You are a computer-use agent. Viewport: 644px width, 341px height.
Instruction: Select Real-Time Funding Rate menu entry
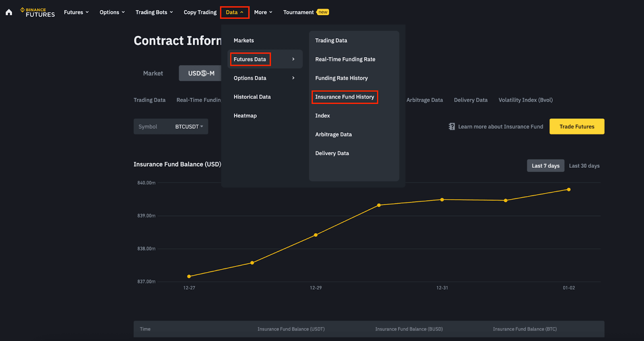click(x=345, y=59)
